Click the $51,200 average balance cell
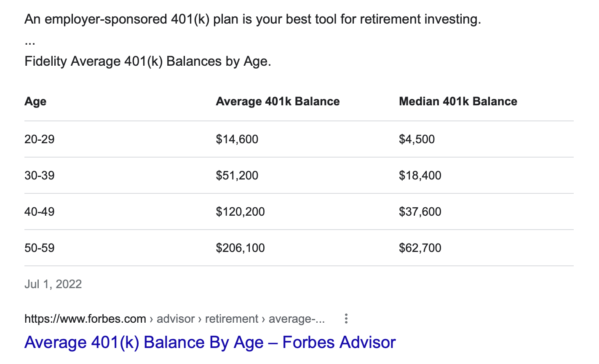This screenshot has height=364, width=599. (237, 176)
